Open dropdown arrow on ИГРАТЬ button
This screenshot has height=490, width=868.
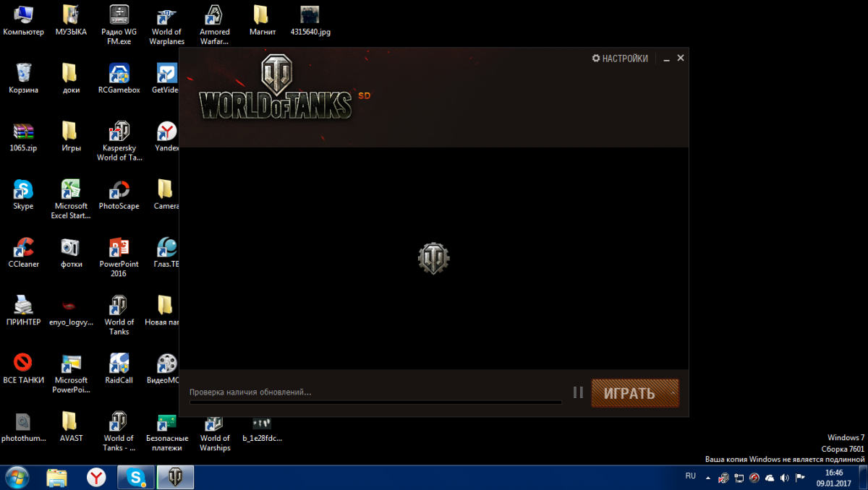(673, 393)
